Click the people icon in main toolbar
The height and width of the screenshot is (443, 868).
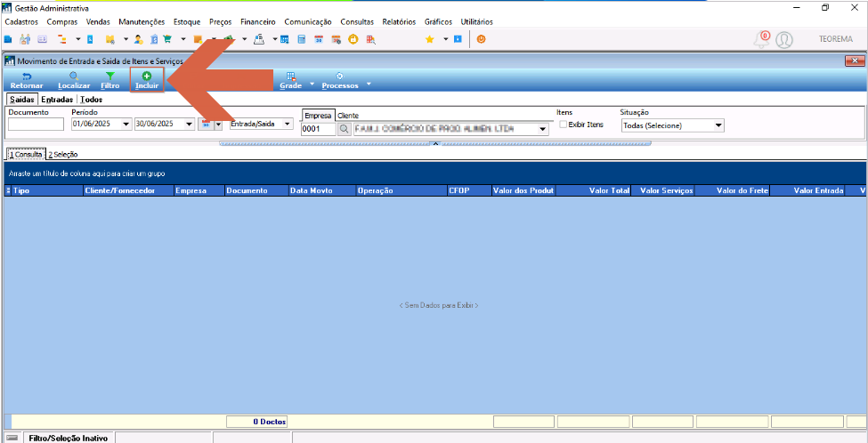(x=25, y=39)
